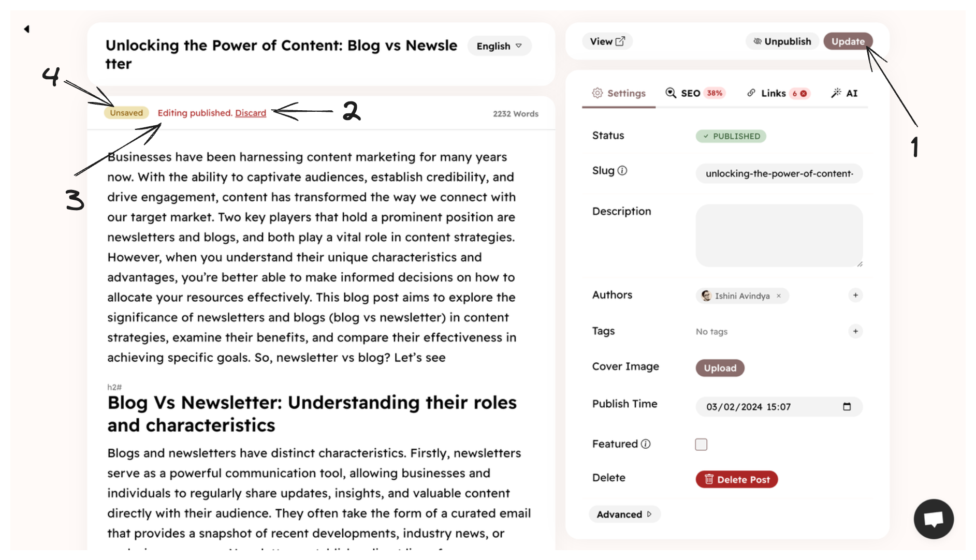Open the chat support bubble
Image resolution: width=976 pixels, height=560 pixels.
tap(933, 519)
